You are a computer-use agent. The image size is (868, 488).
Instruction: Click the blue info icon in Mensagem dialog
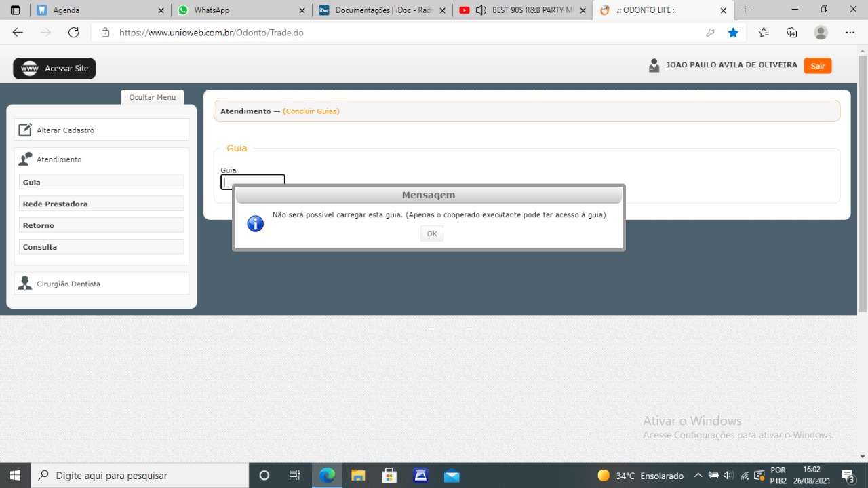pyautogui.click(x=256, y=224)
